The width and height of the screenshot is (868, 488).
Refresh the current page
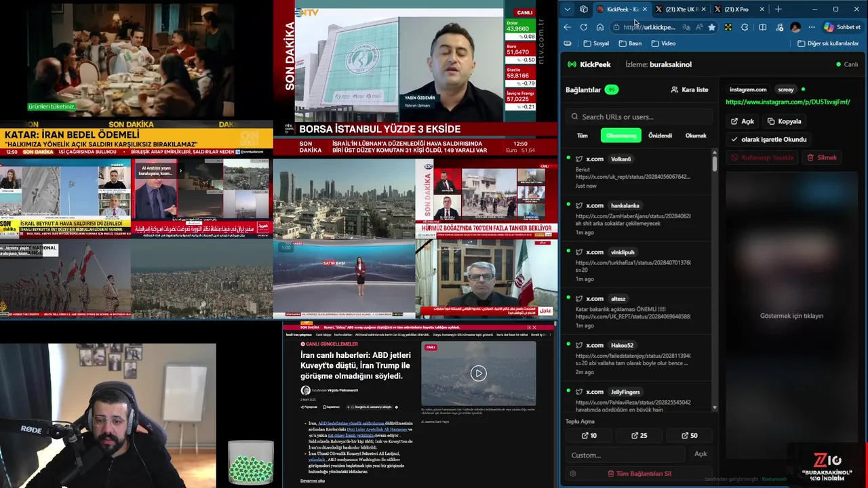point(584,27)
